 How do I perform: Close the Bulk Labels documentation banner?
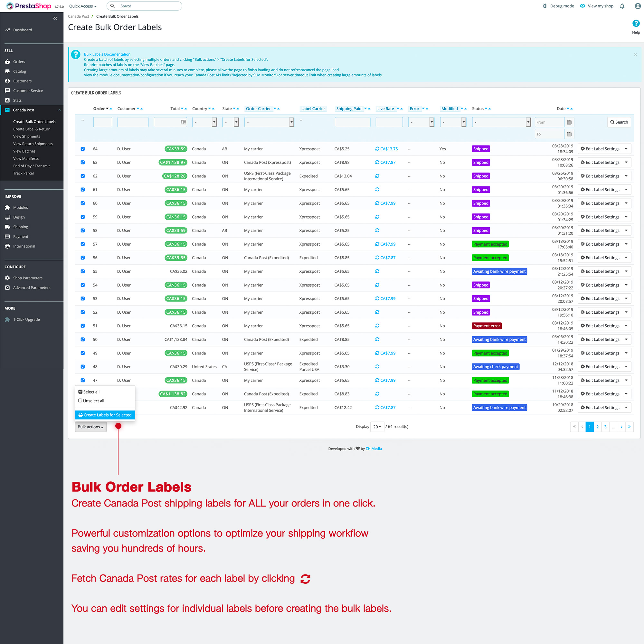coord(635,55)
